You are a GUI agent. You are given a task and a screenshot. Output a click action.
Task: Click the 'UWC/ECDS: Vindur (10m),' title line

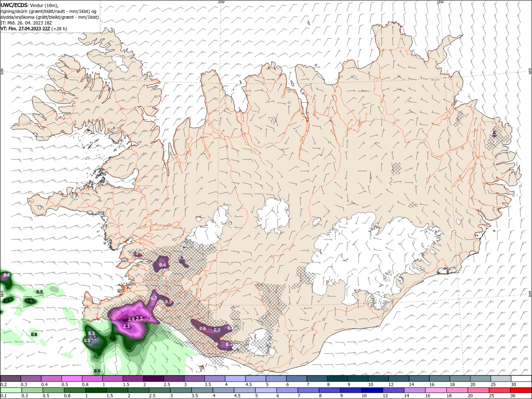[x=30, y=5]
